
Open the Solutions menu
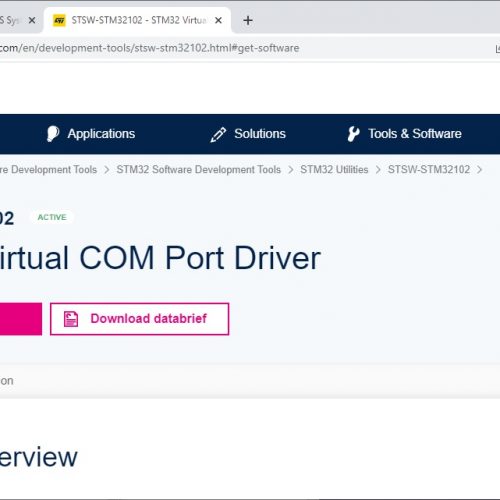[x=248, y=134]
